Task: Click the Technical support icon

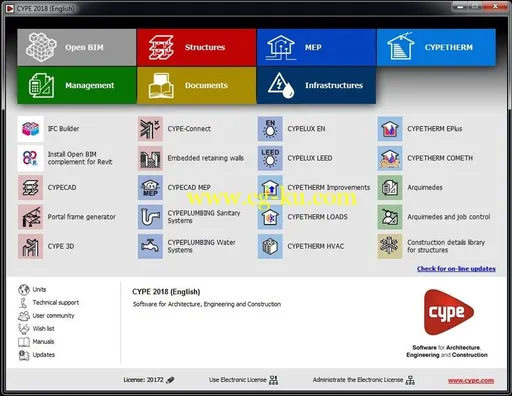Action: (x=23, y=303)
